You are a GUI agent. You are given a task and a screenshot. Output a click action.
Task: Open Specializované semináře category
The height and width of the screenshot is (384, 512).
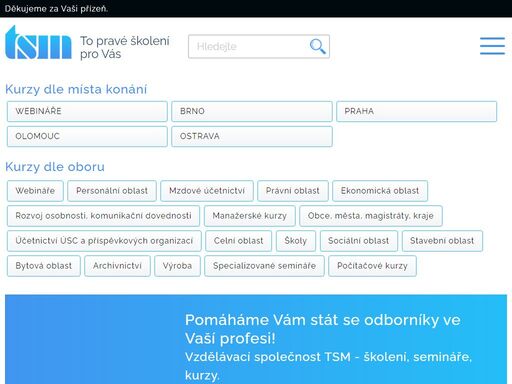pyautogui.click(x=264, y=266)
